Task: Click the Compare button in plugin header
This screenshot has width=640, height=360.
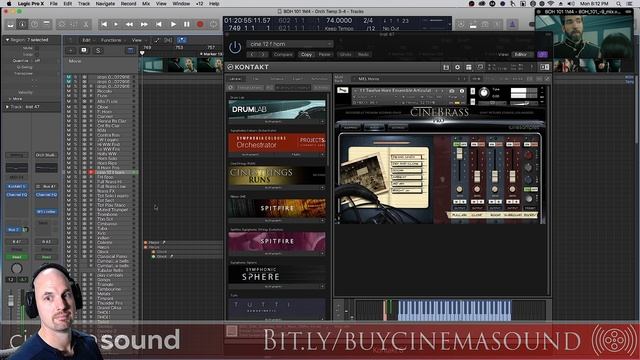Action: coord(283,54)
